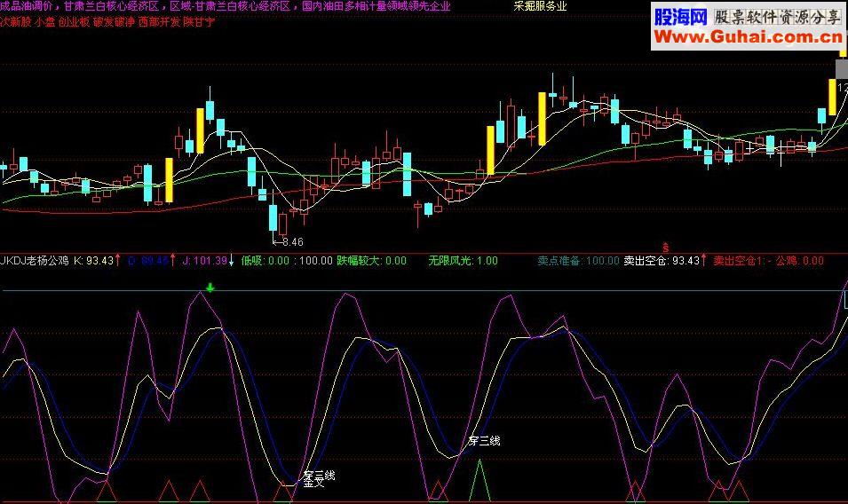
Task: Click the red S signal marker under the price chart
Action: point(665,248)
